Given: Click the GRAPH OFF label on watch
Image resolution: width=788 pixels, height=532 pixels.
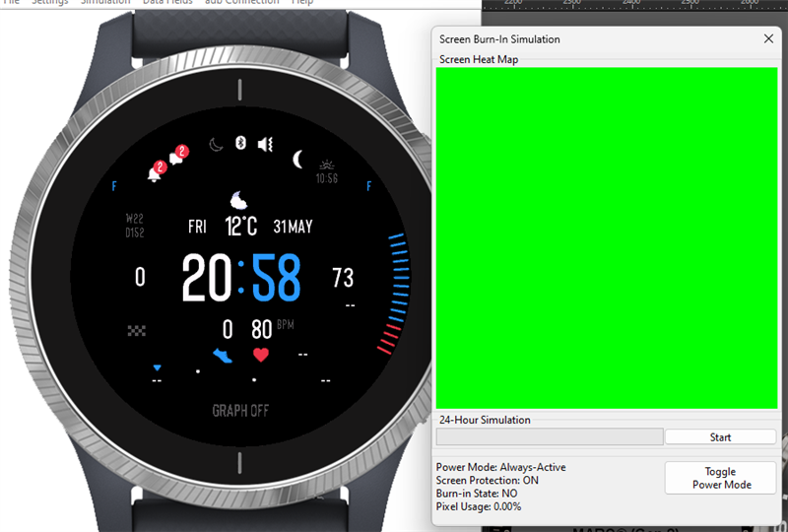Looking at the screenshot, I should point(240,411).
